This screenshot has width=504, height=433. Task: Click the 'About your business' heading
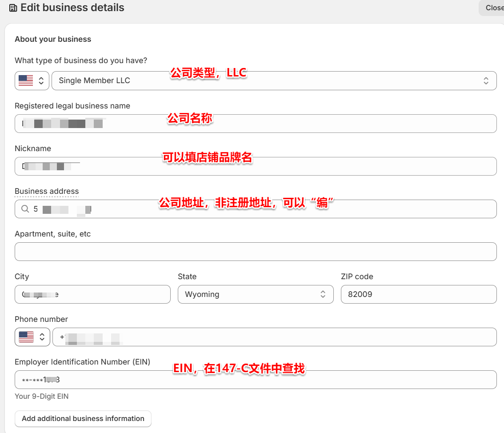pos(53,39)
